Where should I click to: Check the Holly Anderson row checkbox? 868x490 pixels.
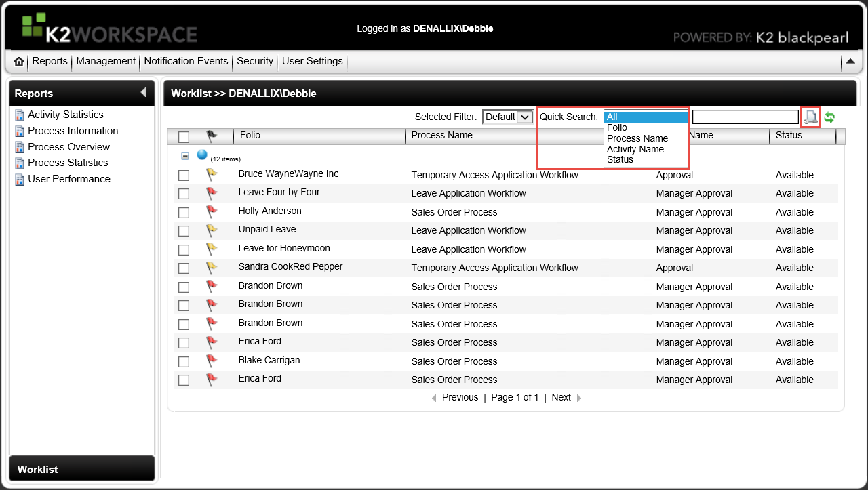[184, 212]
